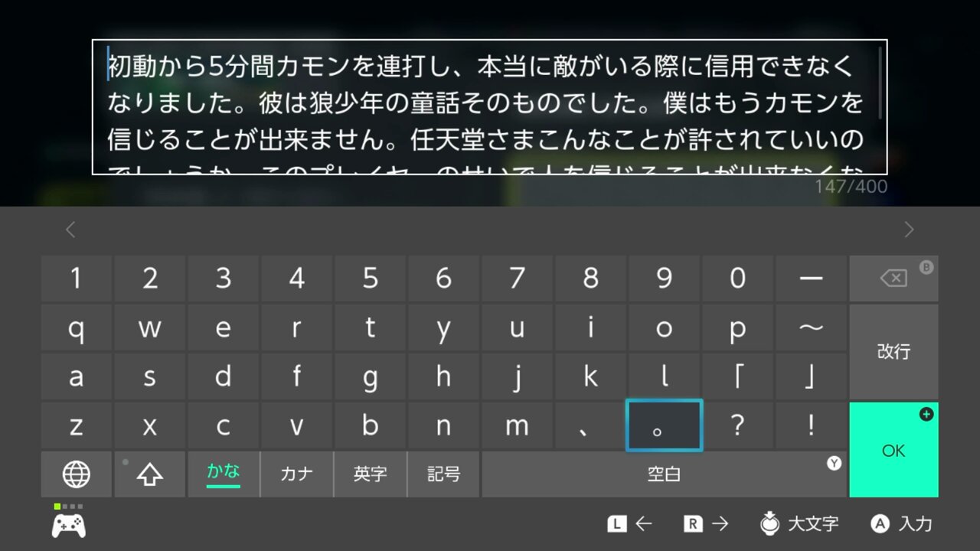Tap the number 0 key

tap(738, 279)
